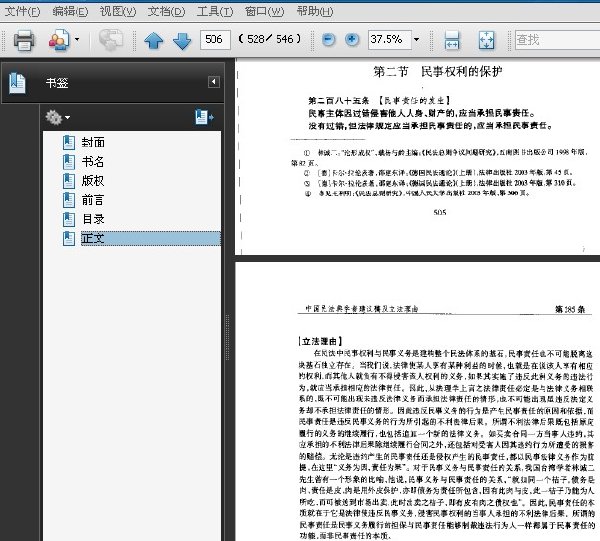
Task: Collapse the bookmarks panel with arrow button
Action: pyautogui.click(x=214, y=82)
